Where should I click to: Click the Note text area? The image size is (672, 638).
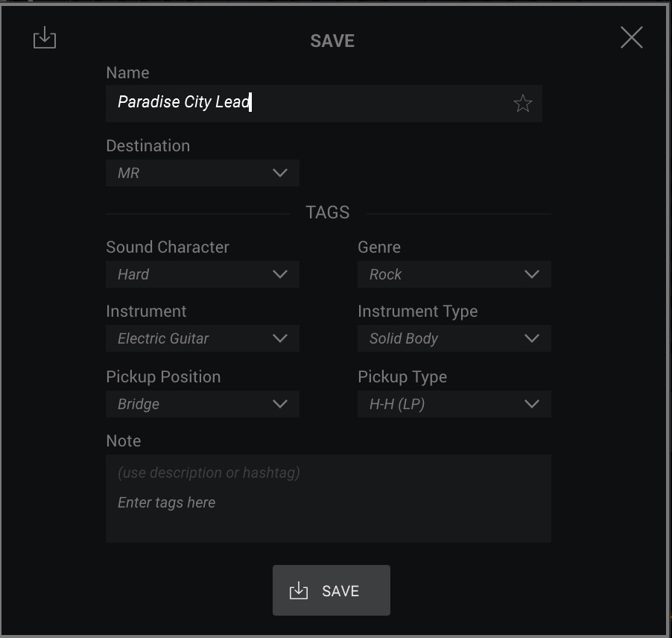coord(329,499)
